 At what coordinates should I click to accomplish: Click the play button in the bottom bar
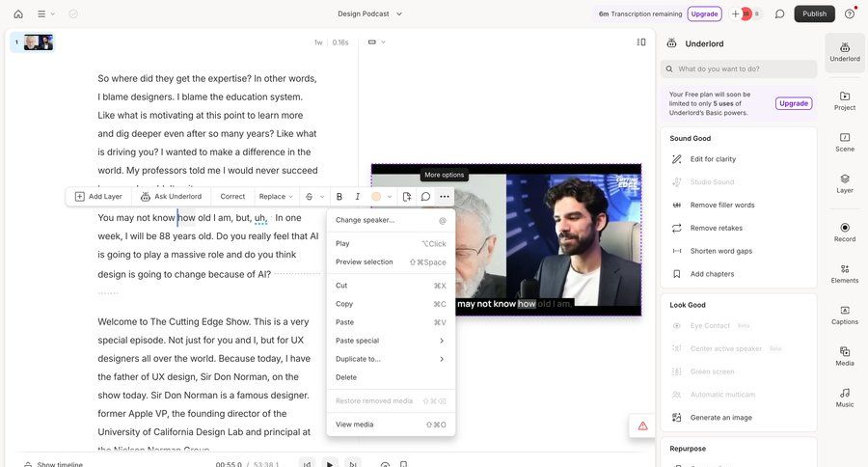(x=330, y=464)
